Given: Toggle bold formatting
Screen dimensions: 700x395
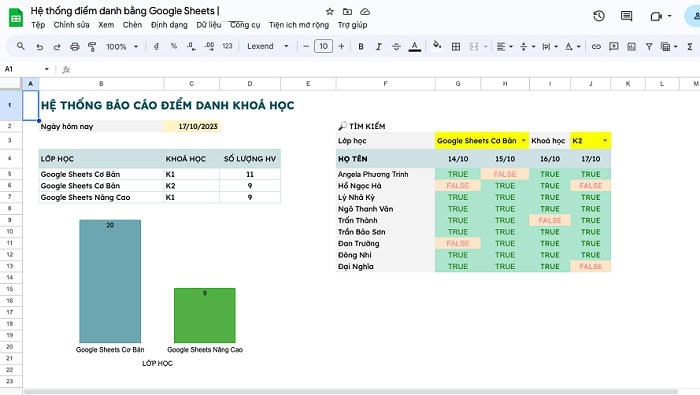Looking at the screenshot, I should (x=361, y=46).
